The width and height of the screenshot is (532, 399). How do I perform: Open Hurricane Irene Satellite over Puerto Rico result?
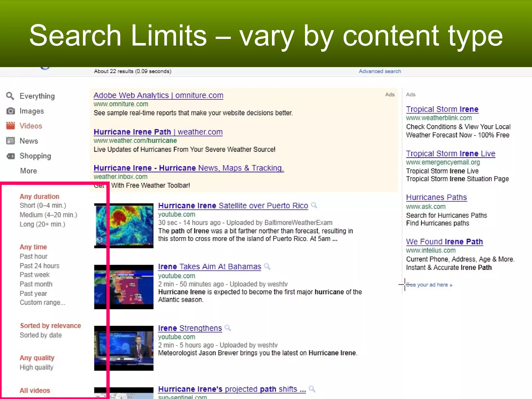pyautogui.click(x=233, y=205)
